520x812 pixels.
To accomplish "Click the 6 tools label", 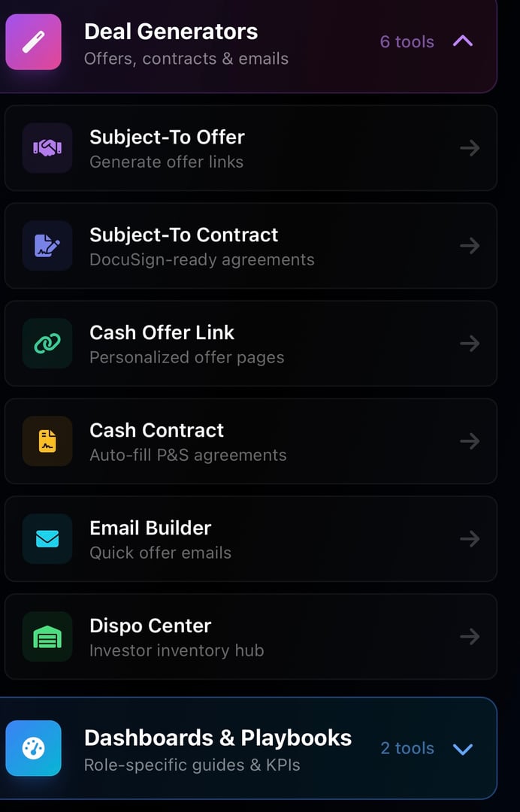I will [x=407, y=42].
